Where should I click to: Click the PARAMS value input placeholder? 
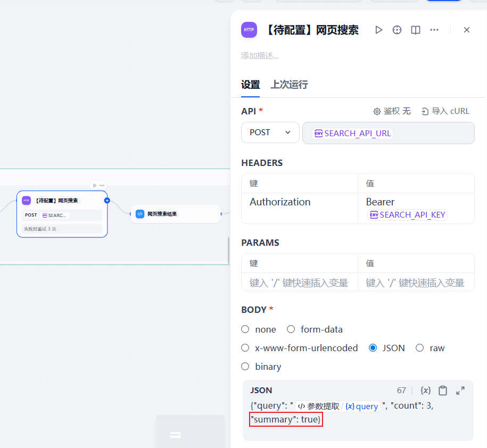(416, 283)
